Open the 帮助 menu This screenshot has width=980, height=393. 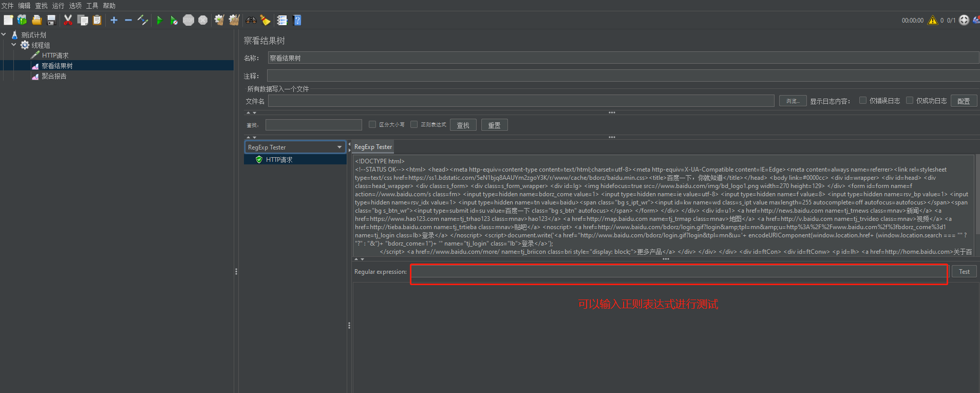coord(109,6)
